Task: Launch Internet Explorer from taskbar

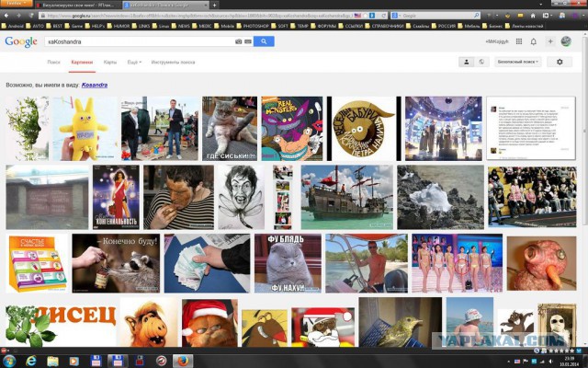Action: pyautogui.click(x=31, y=361)
